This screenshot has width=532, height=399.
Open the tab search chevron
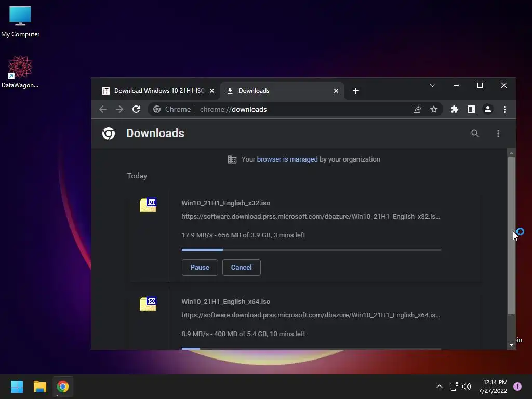point(432,86)
